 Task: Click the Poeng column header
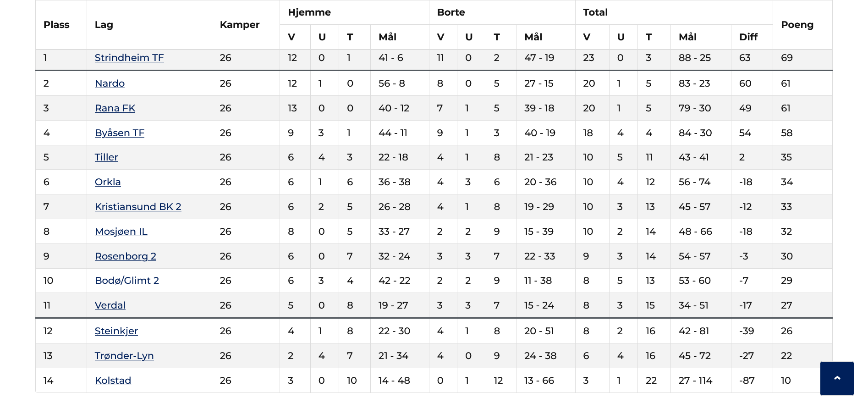click(x=797, y=25)
